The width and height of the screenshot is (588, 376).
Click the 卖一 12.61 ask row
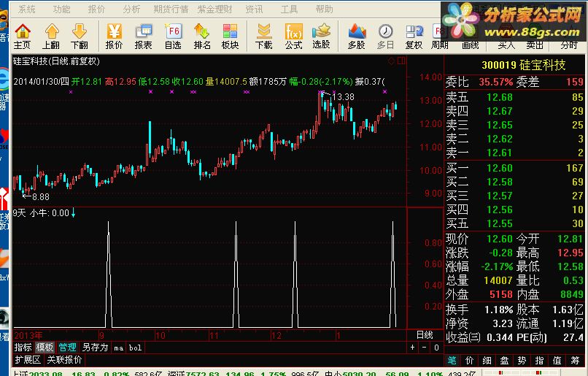pos(514,153)
